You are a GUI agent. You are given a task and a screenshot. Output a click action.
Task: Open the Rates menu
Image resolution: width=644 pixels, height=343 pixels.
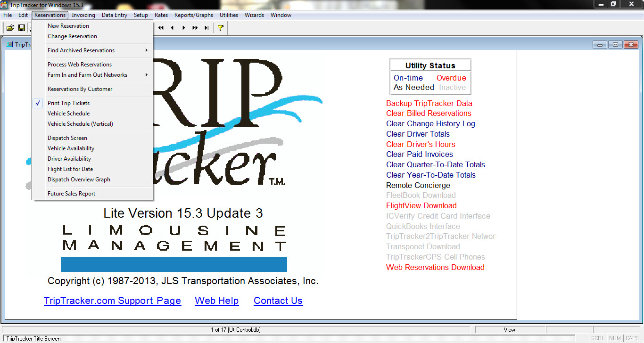[x=161, y=15]
